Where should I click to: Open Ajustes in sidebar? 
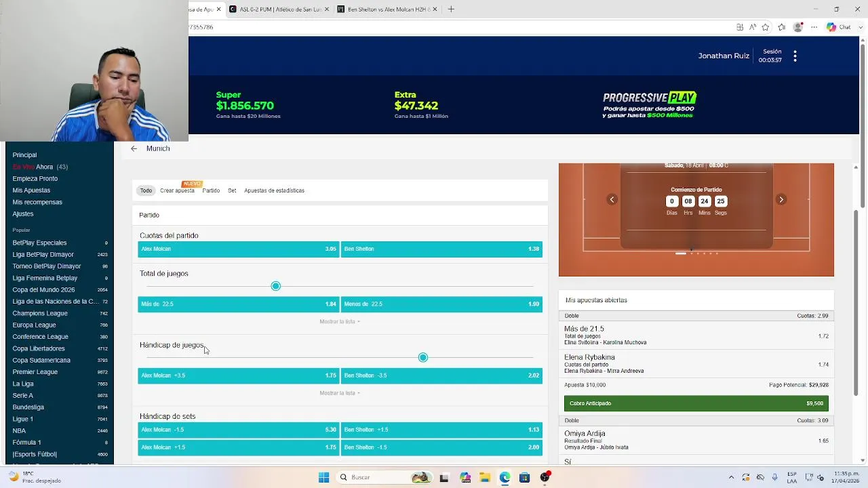[22, 214]
